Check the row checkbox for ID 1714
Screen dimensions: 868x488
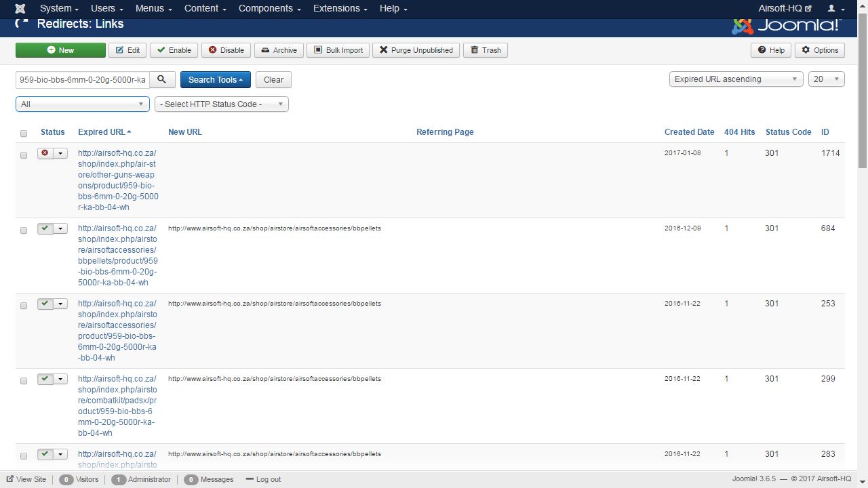point(24,155)
